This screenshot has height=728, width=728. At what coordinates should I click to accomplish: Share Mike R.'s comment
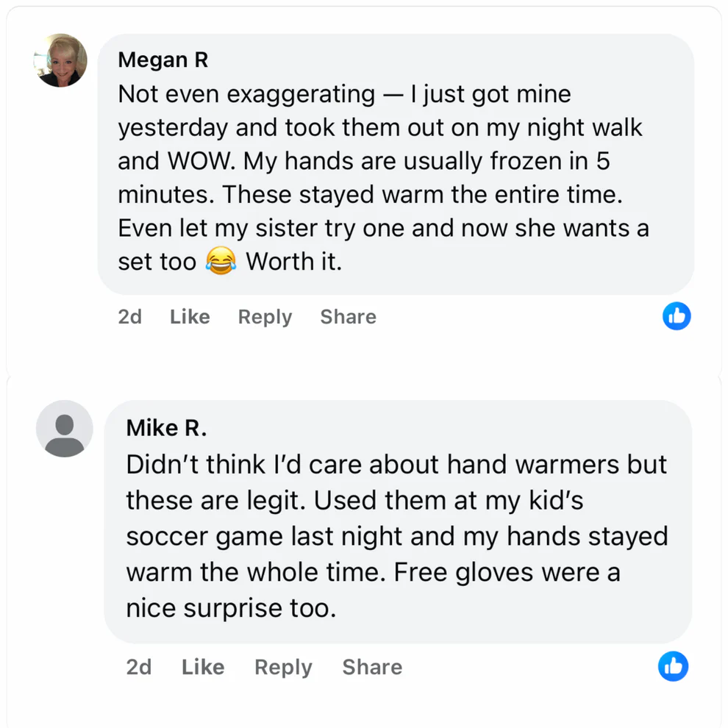pyautogui.click(x=372, y=667)
